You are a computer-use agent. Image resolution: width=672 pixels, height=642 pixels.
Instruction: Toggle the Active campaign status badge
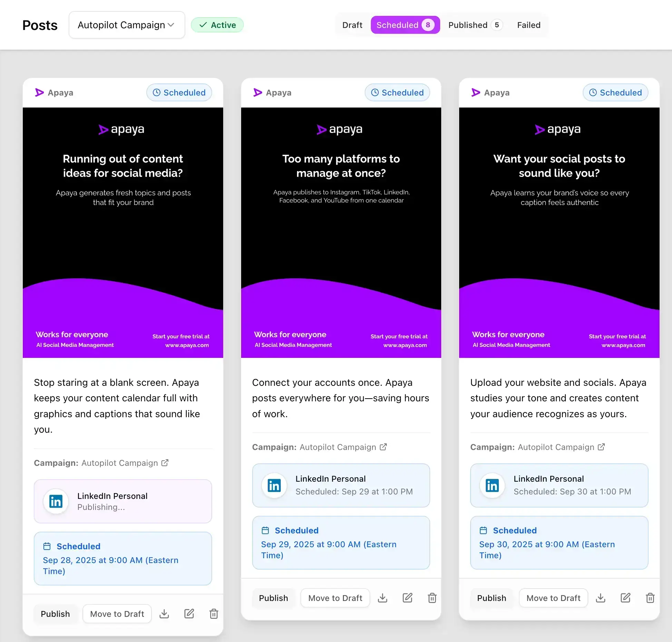[x=217, y=24]
